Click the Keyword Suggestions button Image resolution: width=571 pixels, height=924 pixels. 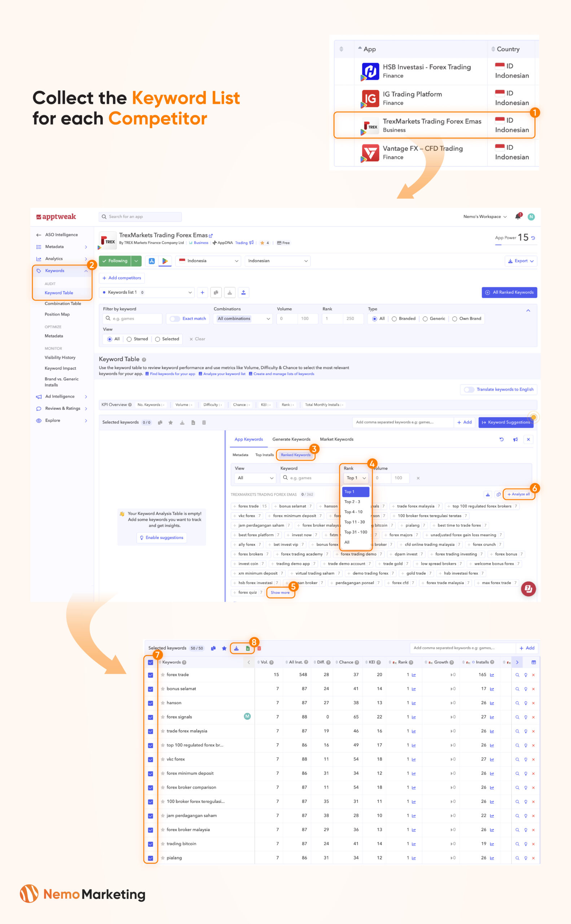point(506,423)
